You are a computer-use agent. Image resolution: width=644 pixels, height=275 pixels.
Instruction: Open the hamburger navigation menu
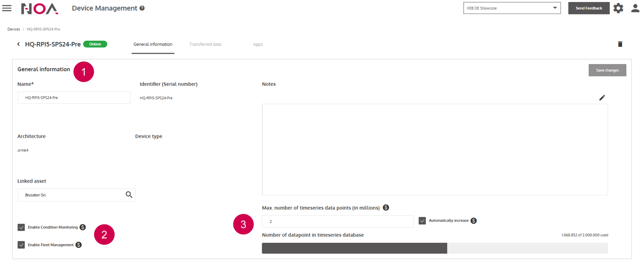click(x=7, y=8)
